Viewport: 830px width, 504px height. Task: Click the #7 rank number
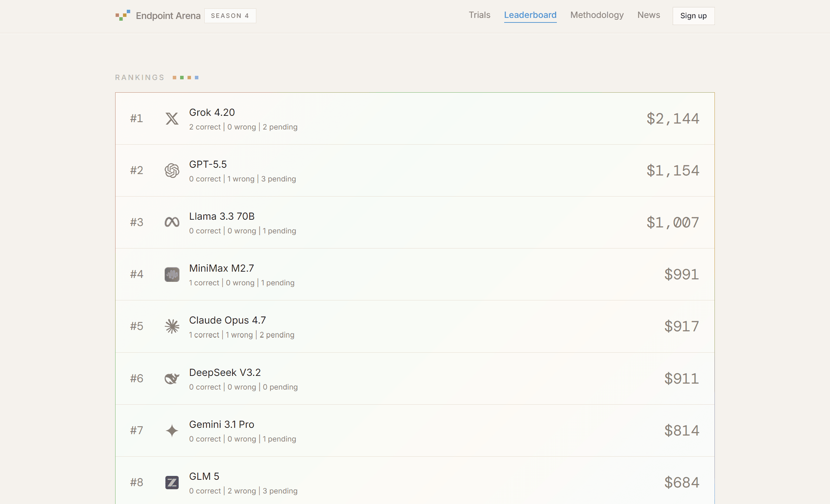(x=137, y=431)
